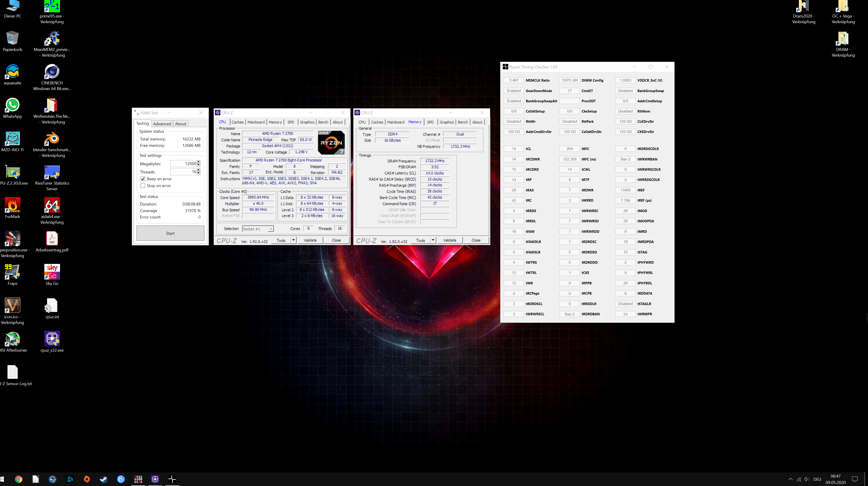Expand Tools dropdown arrow in left CPU-Z
Screen dimensions: 868x486
point(294,240)
